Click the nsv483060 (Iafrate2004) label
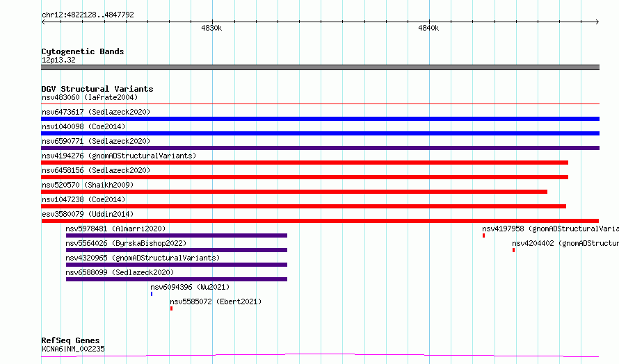The height and width of the screenshot is (364, 619). 90,97
